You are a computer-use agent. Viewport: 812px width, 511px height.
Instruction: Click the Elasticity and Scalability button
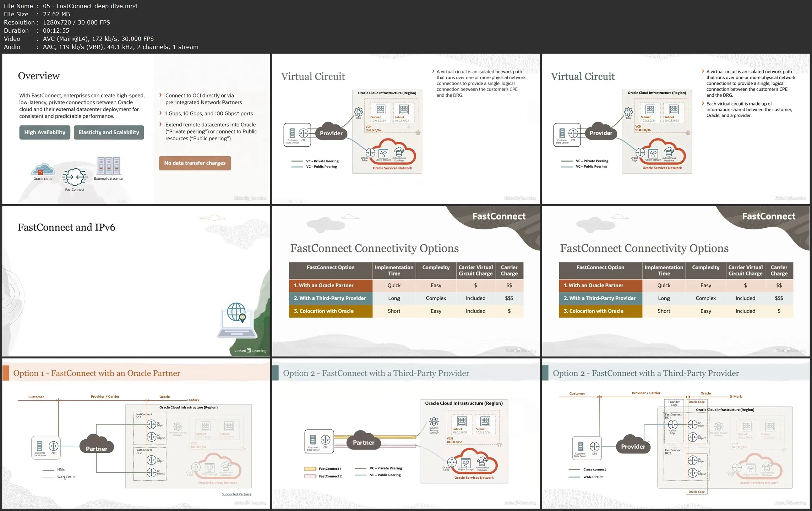coord(109,132)
